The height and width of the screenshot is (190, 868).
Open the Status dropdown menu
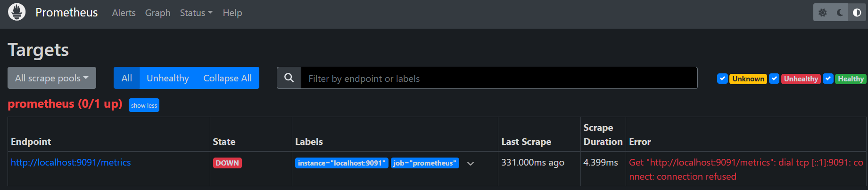click(x=196, y=13)
